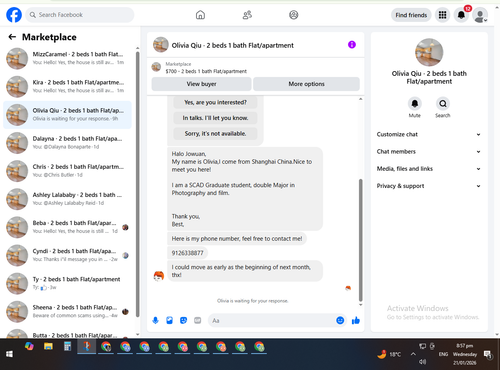Select the Olivia Qiu conversation
500x370 pixels.
point(67,115)
